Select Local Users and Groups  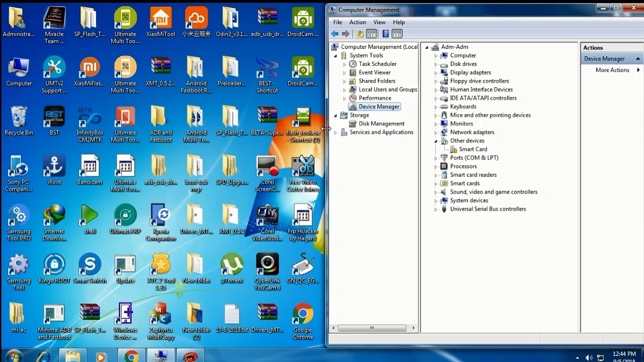(387, 89)
